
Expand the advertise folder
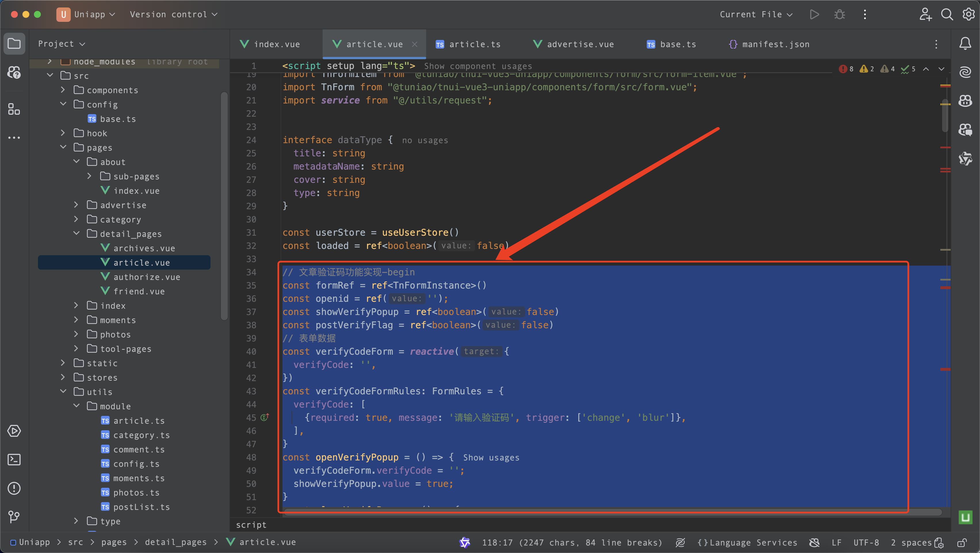(76, 205)
